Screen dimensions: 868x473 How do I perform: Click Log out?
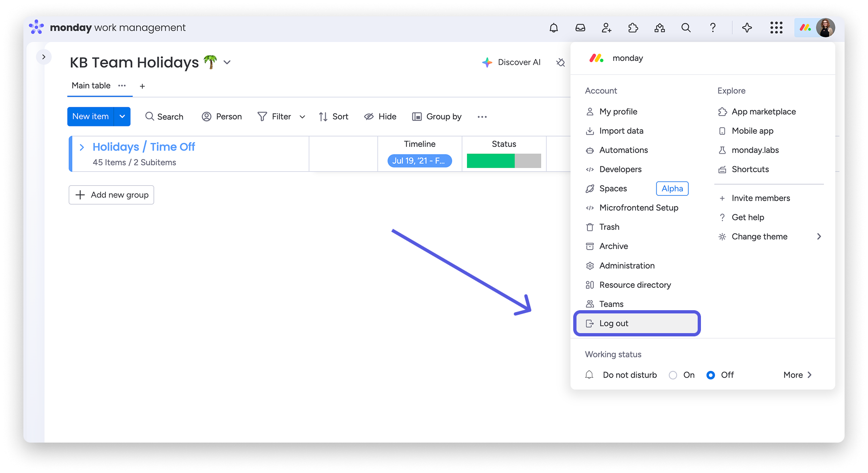tap(637, 323)
